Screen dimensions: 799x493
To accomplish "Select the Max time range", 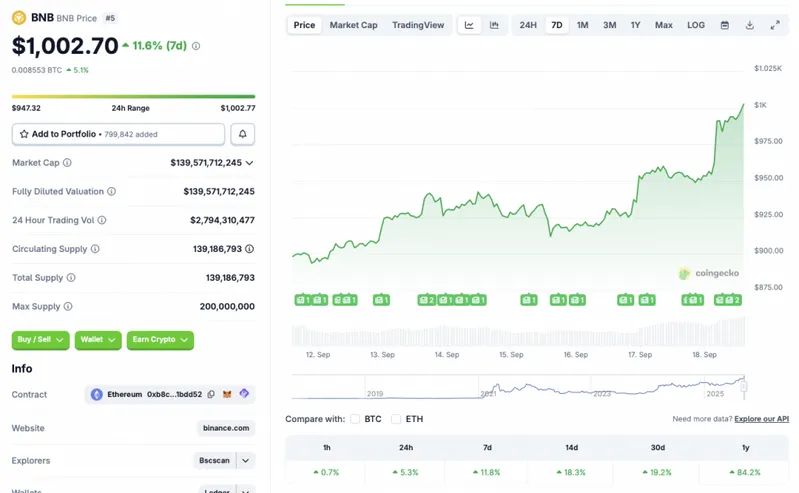I will point(663,25).
